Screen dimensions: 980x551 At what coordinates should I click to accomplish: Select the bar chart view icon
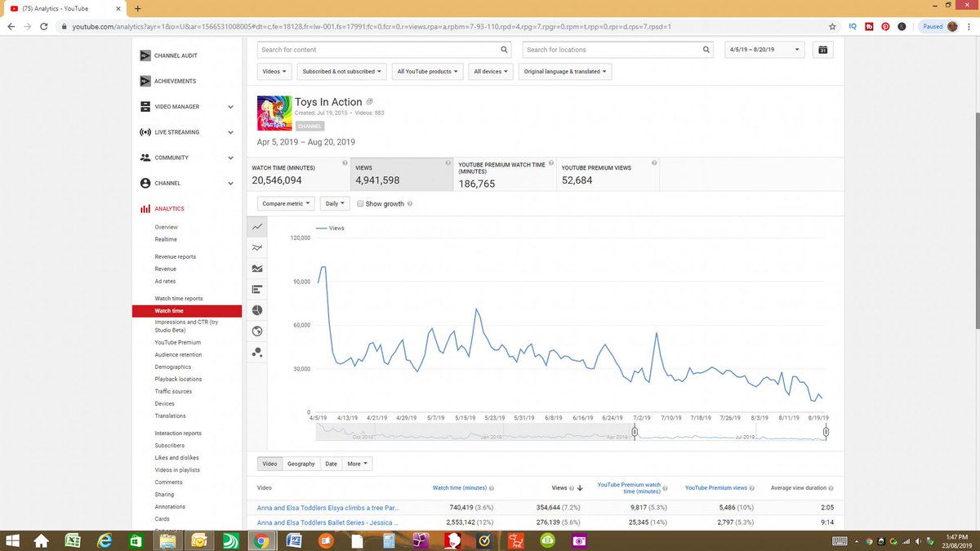(257, 290)
